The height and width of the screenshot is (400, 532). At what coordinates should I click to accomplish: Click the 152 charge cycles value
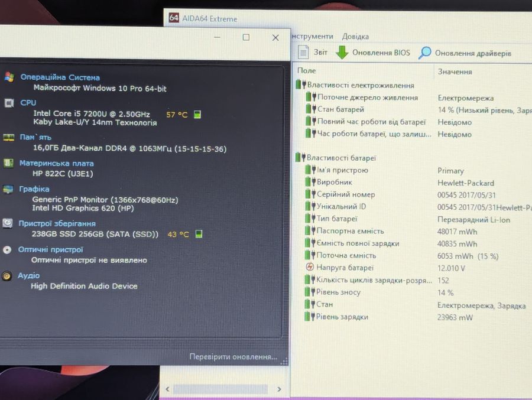click(x=443, y=281)
